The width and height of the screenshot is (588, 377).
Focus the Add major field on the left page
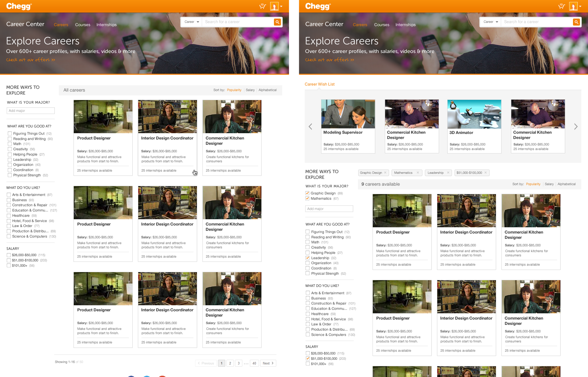(x=31, y=111)
